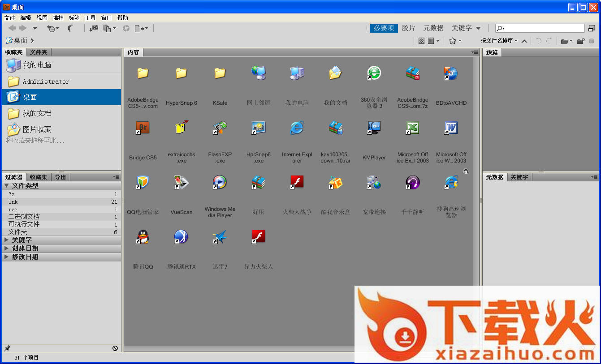Open the 堆栈 menu

point(58,18)
